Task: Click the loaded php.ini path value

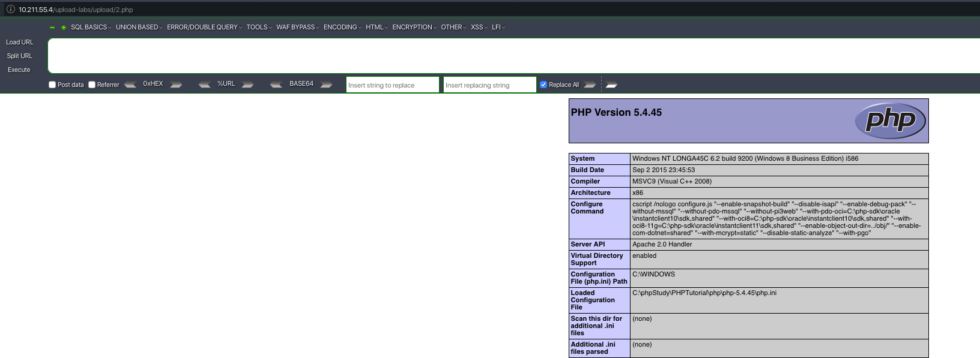Action: (704, 293)
